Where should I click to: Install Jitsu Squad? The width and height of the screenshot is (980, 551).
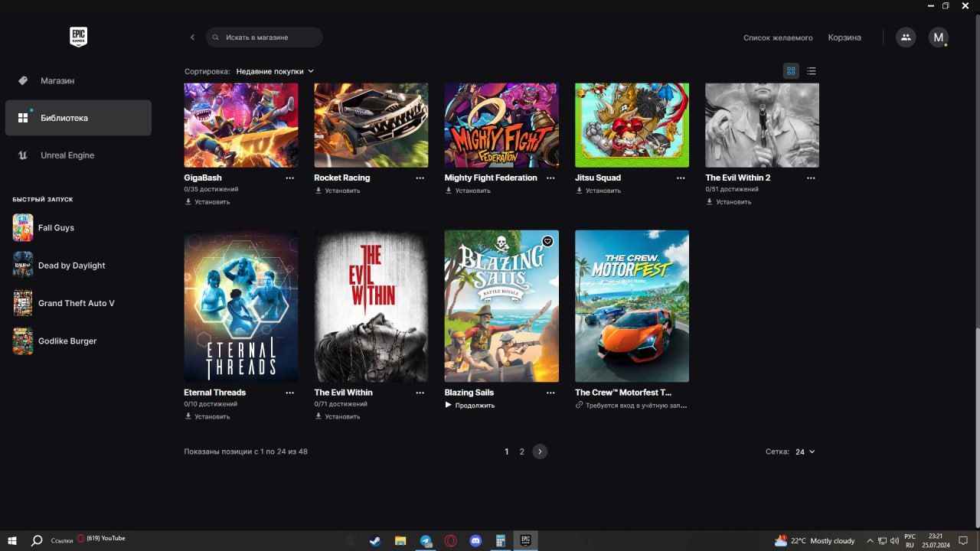[598, 191]
